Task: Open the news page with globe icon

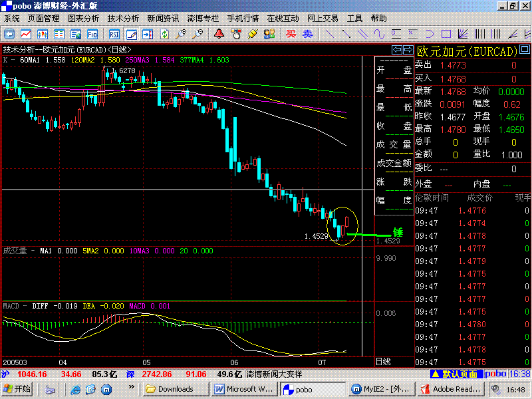Action: [76, 35]
